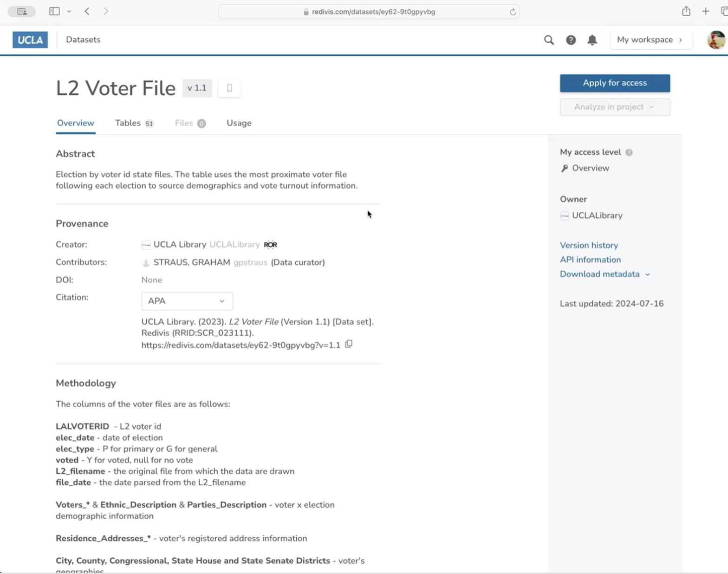This screenshot has height=574, width=728.
Task: Click the access level info icon
Action: (629, 152)
